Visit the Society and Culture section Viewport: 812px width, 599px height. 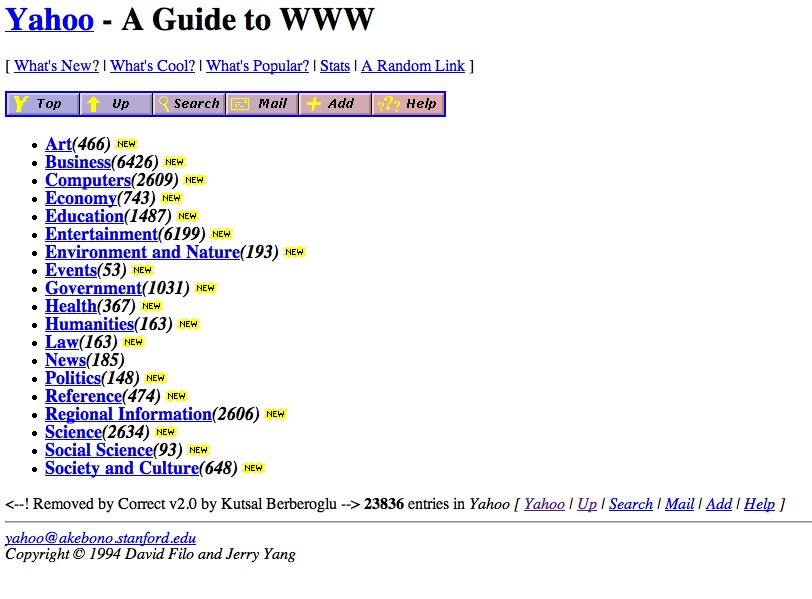click(121, 467)
